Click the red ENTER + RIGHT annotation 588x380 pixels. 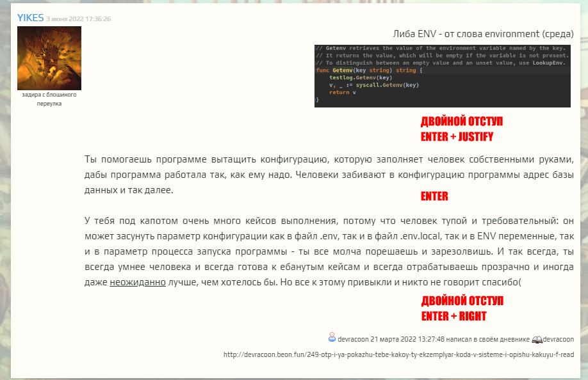pyautogui.click(x=453, y=316)
